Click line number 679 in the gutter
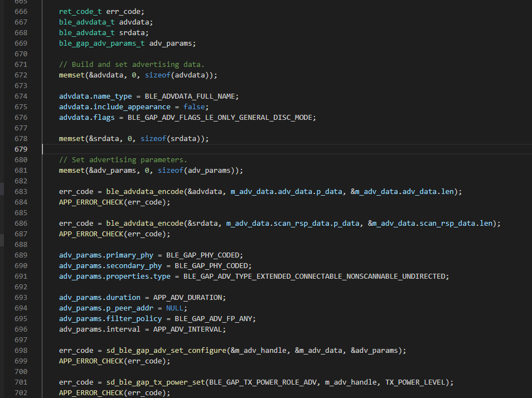This screenshot has width=532, height=398. (21, 149)
